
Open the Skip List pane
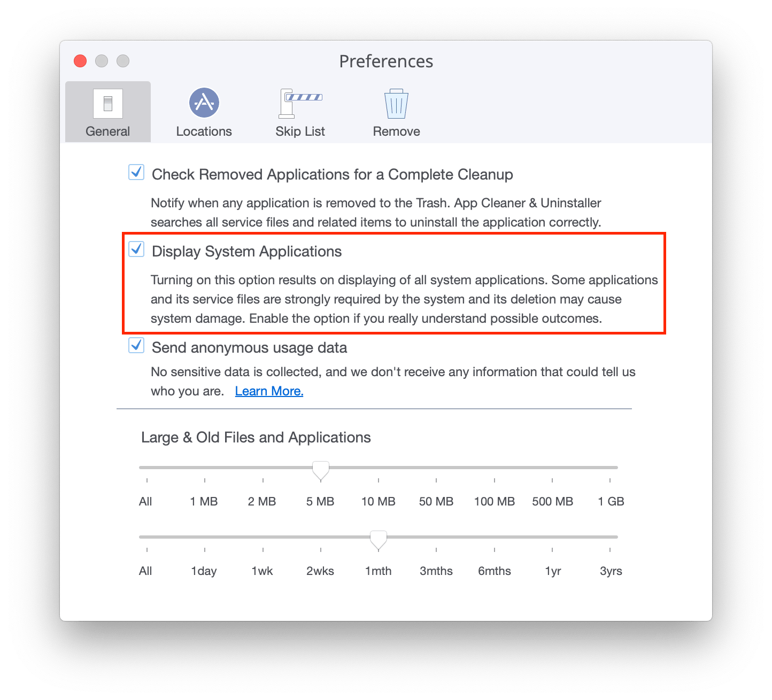point(300,111)
